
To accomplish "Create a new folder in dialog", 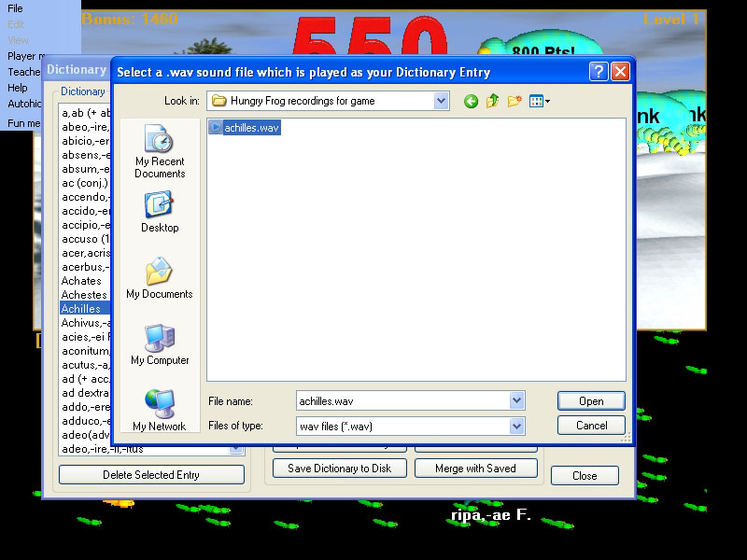I will click(x=514, y=101).
